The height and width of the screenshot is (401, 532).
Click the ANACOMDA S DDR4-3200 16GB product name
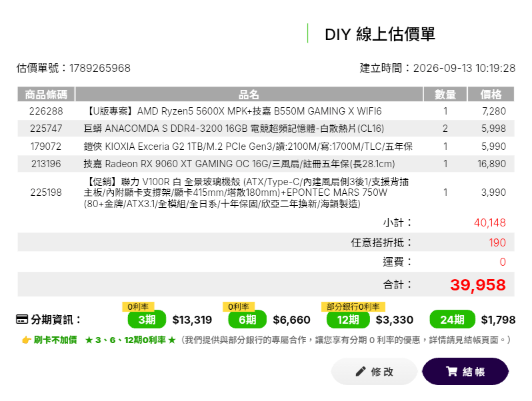(234, 129)
